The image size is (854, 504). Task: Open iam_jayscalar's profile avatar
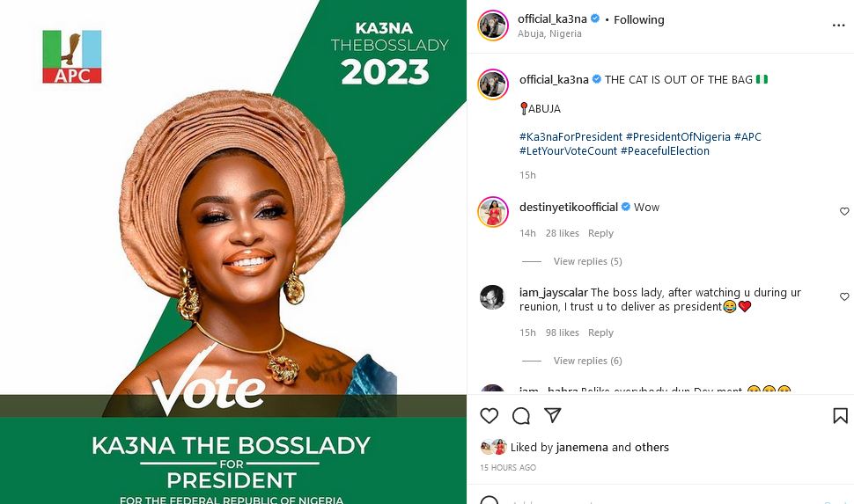[492, 297]
